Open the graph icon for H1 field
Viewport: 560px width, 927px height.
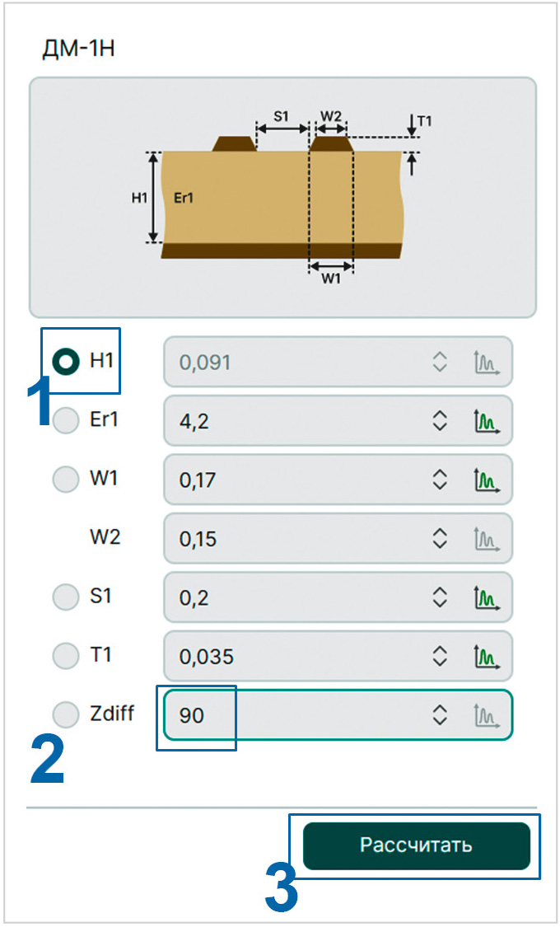tap(487, 363)
